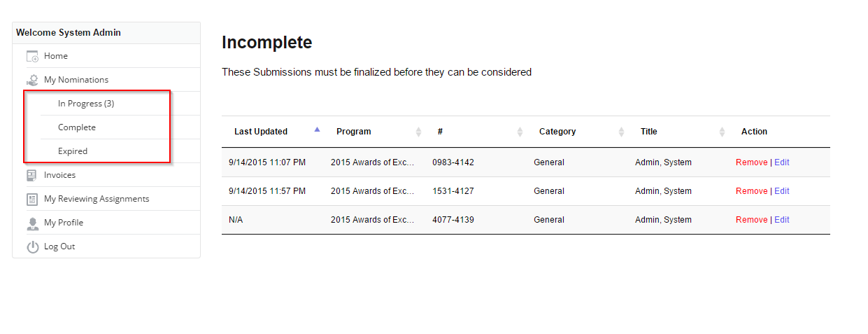
Task: Select the row with N/A last updated
Action: click(526, 220)
